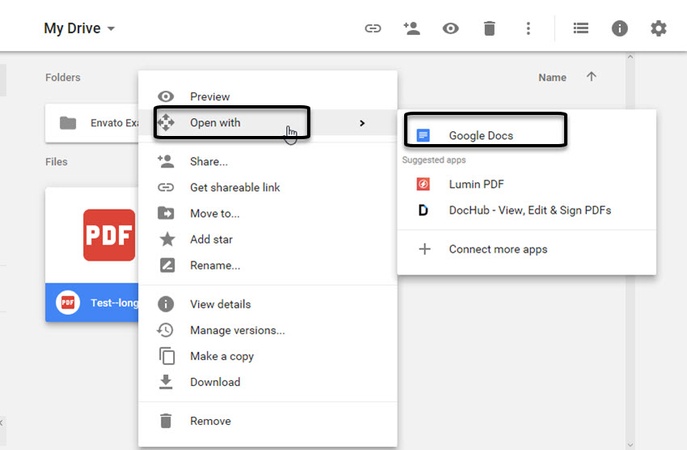Image resolution: width=687 pixels, height=450 pixels.
Task: Reverse sort direction with the arrow
Action: (x=591, y=77)
